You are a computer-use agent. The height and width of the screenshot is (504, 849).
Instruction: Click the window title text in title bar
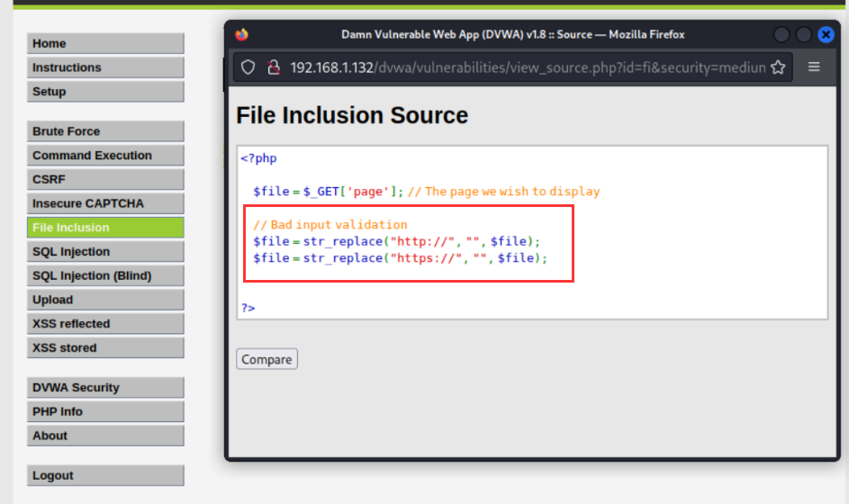[x=513, y=34]
